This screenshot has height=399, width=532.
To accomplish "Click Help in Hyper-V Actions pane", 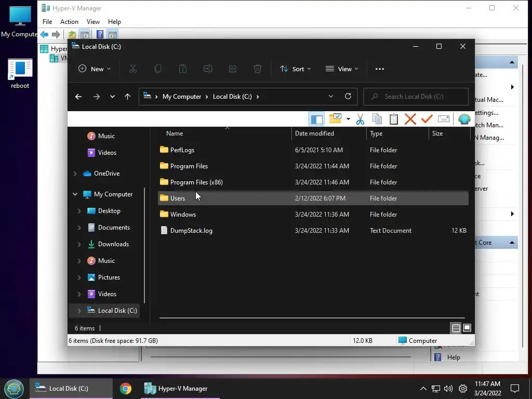I will 453,357.
